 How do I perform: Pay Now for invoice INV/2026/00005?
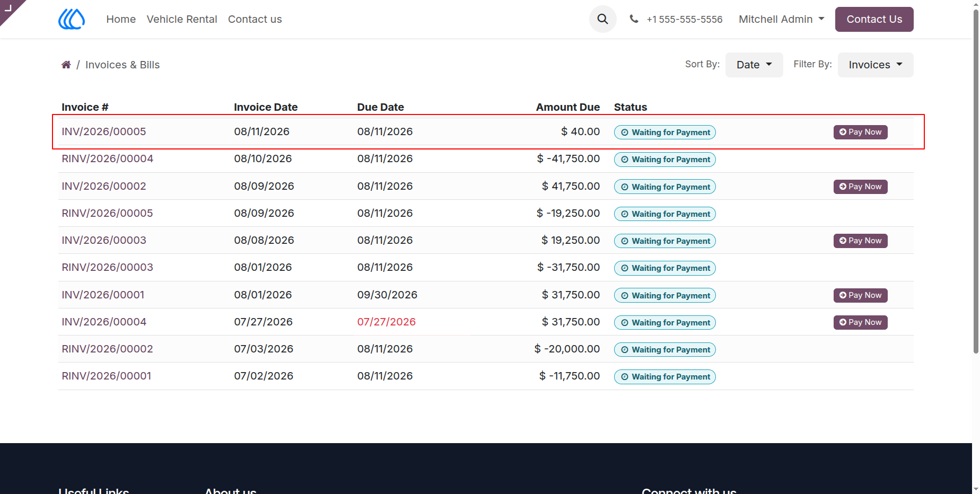860,132
